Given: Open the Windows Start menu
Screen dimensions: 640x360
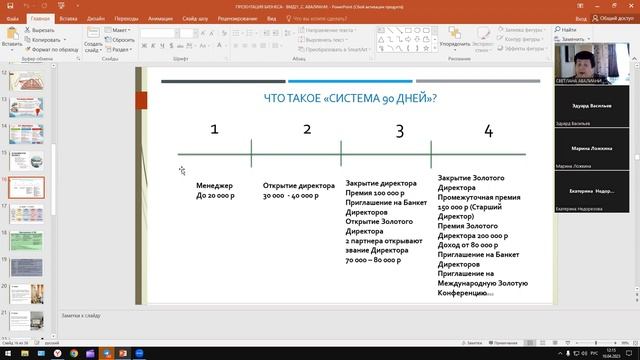Looking at the screenshot, I should (x=8, y=353).
